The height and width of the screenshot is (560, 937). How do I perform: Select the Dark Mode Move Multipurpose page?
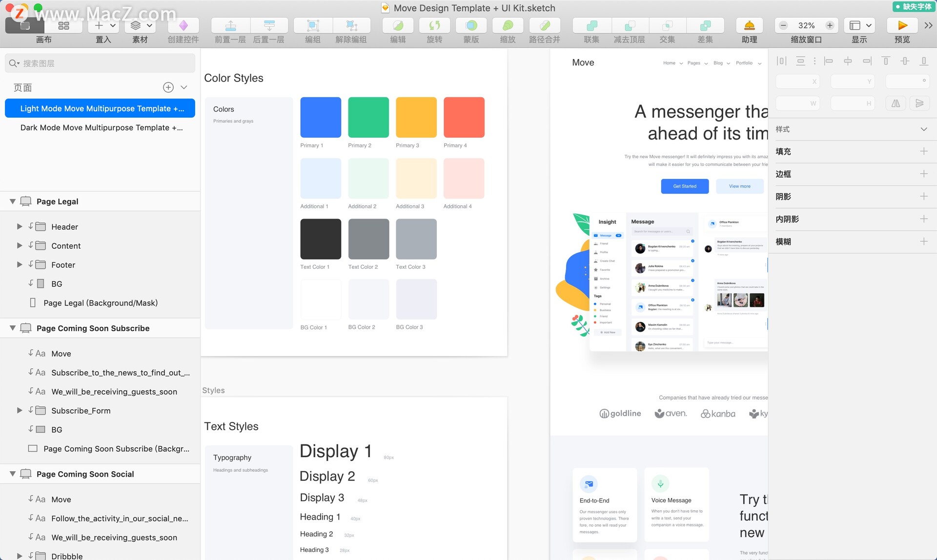102,127
